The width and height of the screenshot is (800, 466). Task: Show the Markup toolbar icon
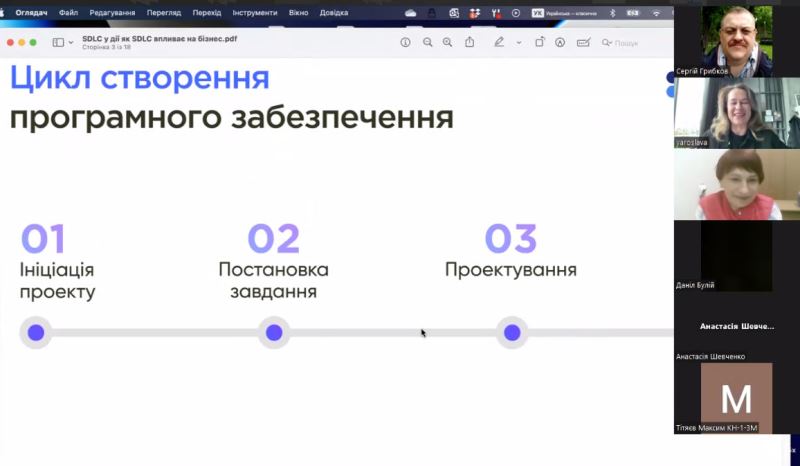pyautogui.click(x=560, y=42)
